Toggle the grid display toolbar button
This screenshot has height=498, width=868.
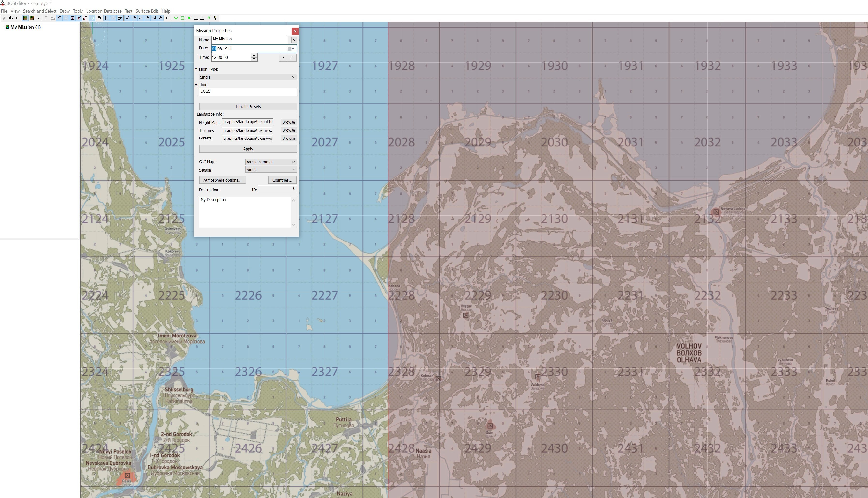click(66, 18)
